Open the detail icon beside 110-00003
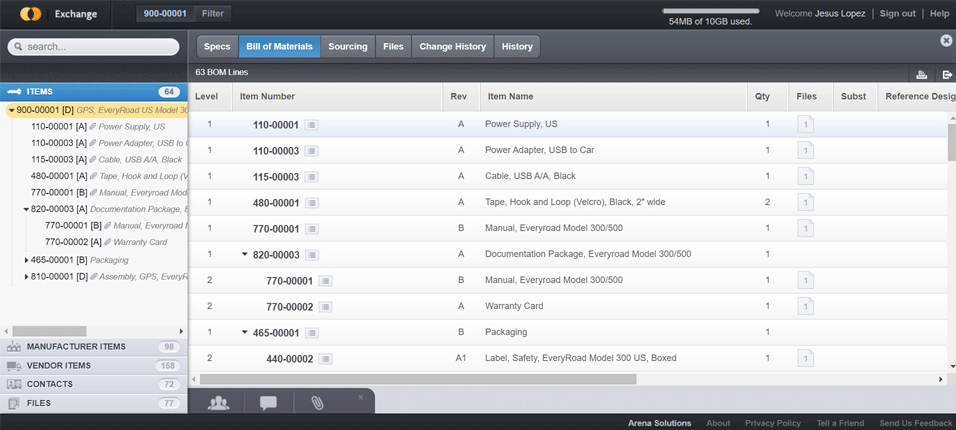Screen dimensions: 956x430 pos(312,151)
